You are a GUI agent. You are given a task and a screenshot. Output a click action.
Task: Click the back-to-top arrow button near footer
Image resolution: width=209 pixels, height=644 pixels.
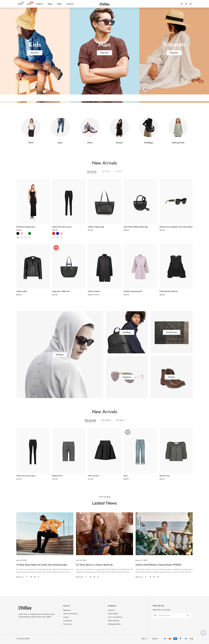[x=203, y=633]
